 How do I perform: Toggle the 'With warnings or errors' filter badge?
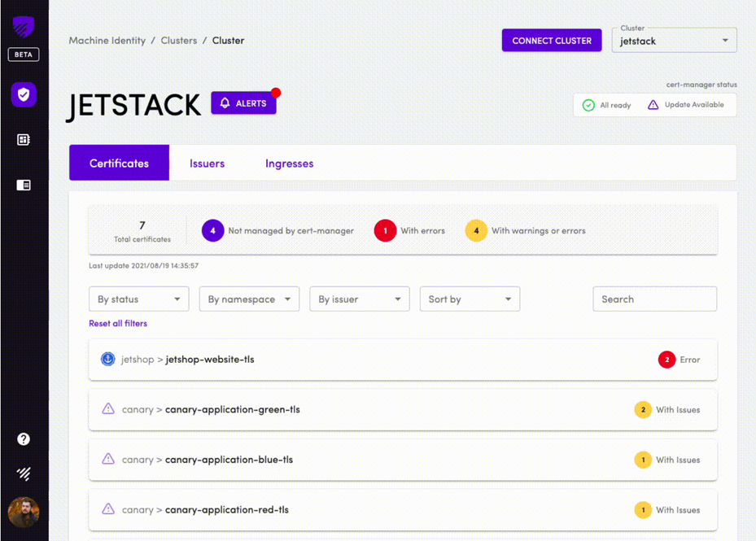pos(477,231)
